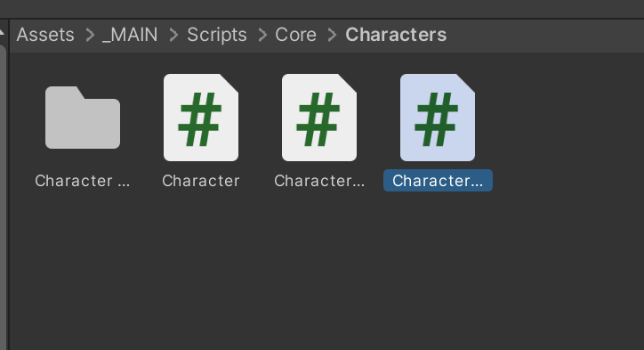Click chevron between Core and Characters
Image resolution: width=644 pixels, height=350 pixels.
tap(332, 35)
